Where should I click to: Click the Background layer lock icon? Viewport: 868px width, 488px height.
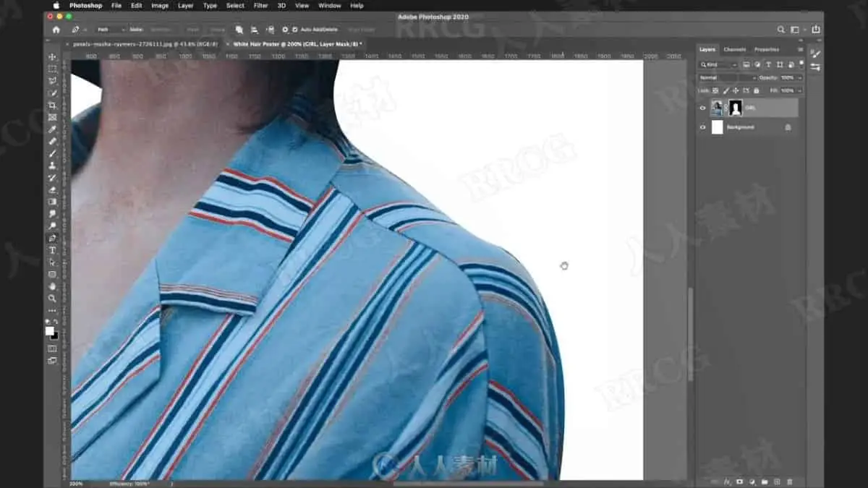(788, 127)
